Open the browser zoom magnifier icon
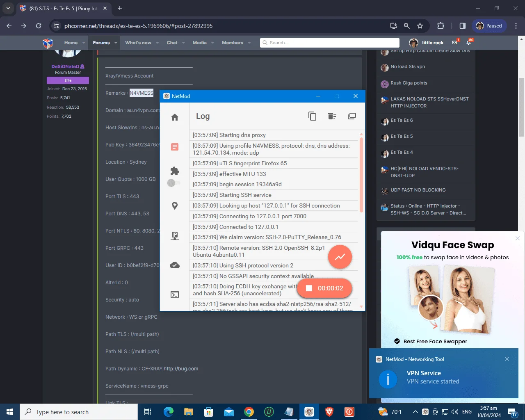 click(x=407, y=26)
